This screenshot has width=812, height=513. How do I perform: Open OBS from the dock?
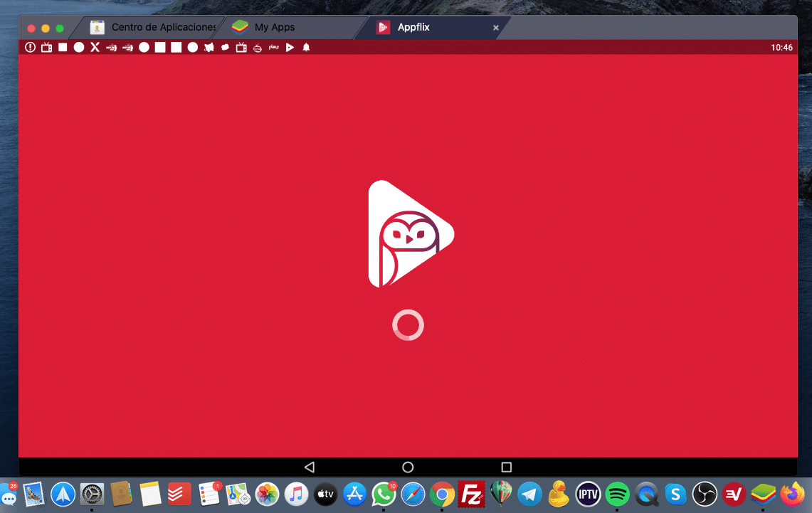point(705,494)
